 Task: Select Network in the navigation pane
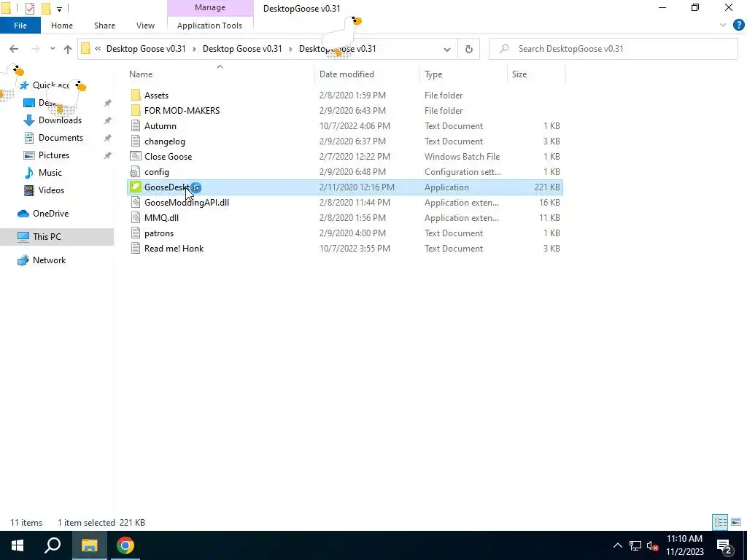[49, 260]
